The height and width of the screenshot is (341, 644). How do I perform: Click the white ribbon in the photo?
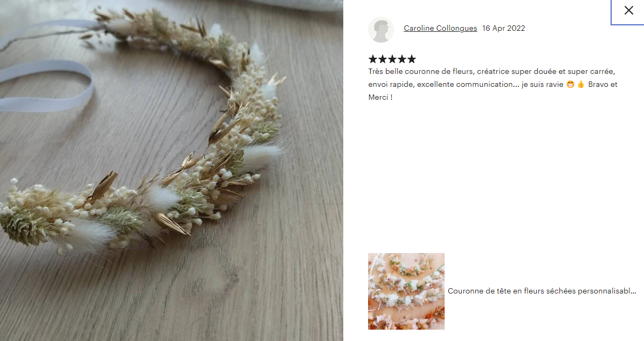45,86
